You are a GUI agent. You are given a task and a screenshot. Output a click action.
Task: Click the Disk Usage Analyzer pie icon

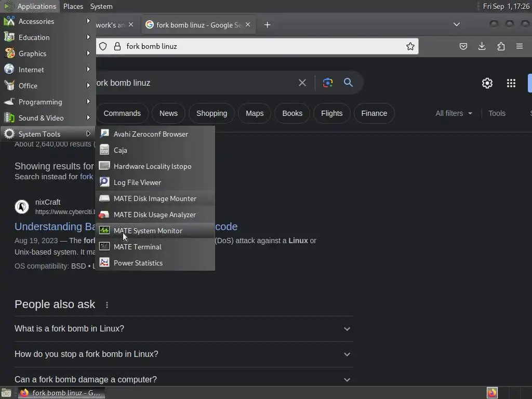pos(104,215)
